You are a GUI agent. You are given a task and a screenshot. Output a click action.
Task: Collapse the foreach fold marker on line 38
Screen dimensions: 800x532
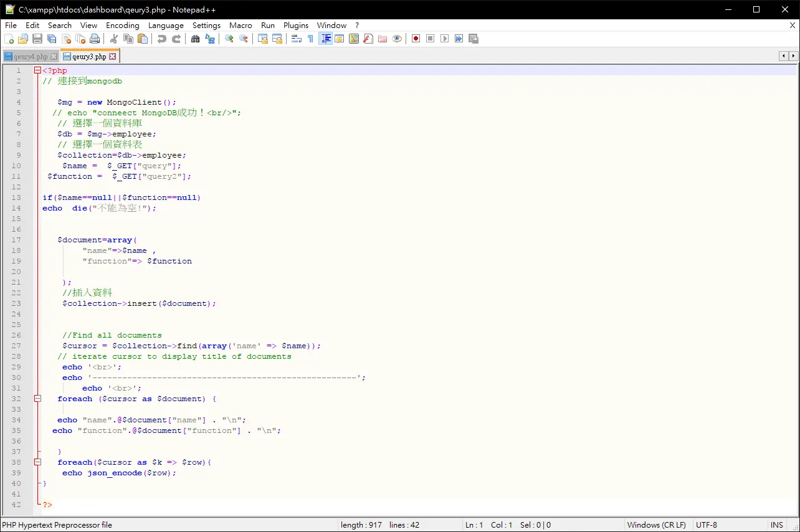coord(37,462)
